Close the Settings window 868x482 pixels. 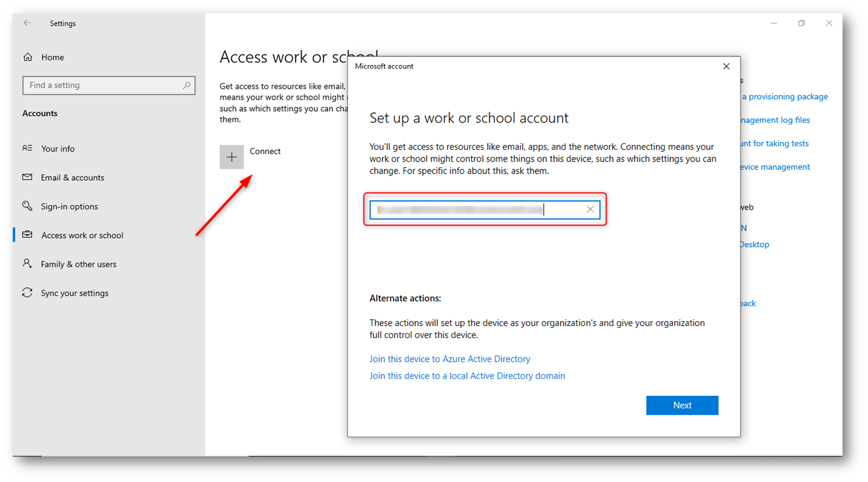(x=829, y=23)
